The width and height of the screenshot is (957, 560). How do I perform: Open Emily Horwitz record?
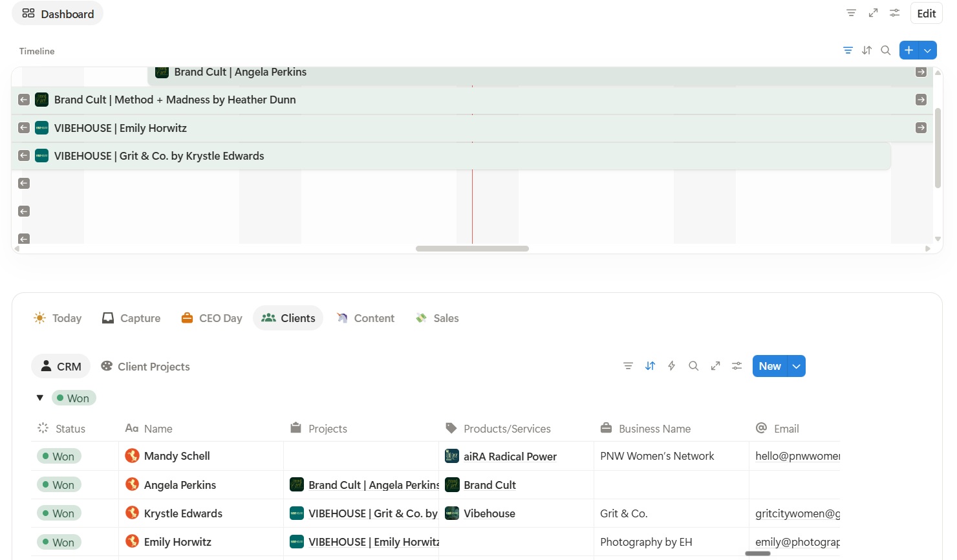click(x=177, y=542)
